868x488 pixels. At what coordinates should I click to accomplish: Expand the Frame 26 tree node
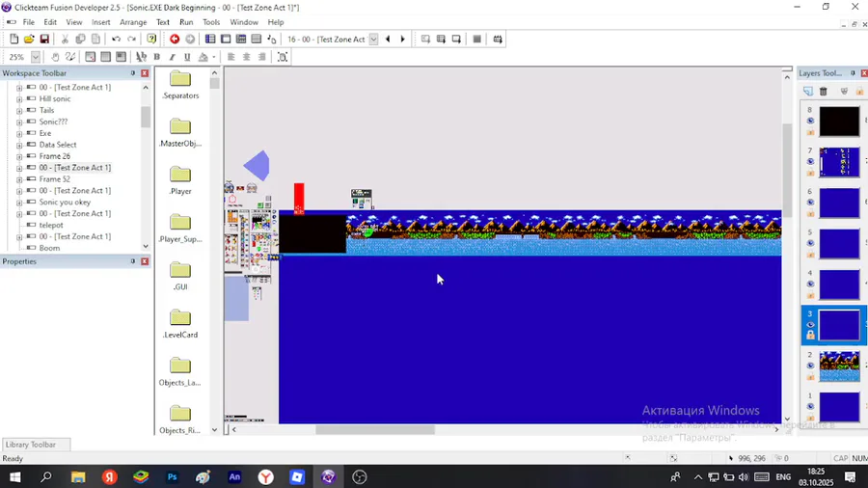19,156
